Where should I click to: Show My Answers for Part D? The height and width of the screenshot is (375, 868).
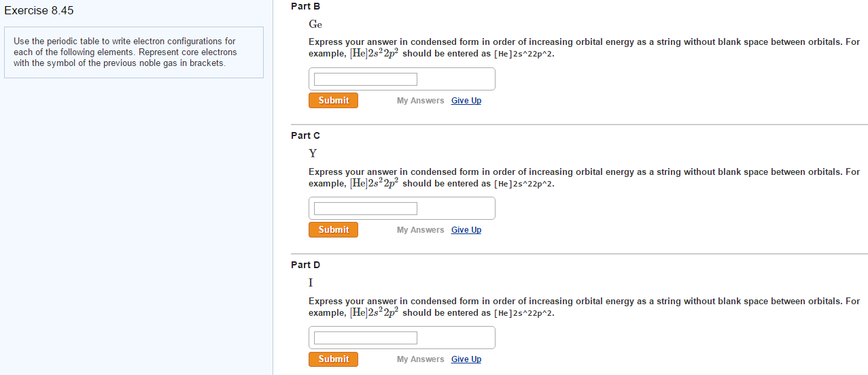420,359
